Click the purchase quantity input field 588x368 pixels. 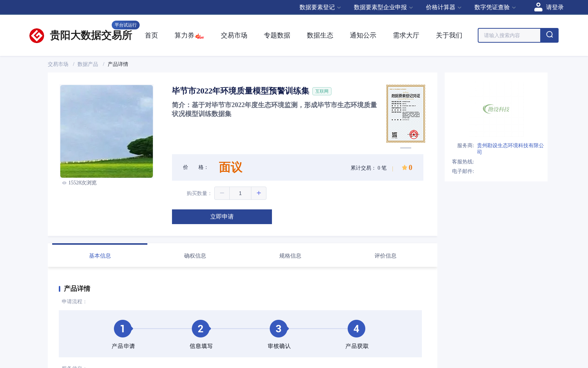(240, 193)
